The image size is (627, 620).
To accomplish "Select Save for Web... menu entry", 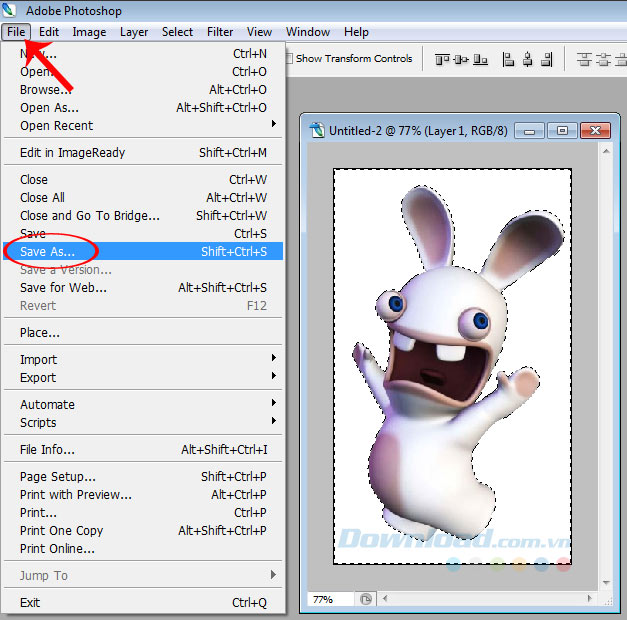I will [x=63, y=288].
